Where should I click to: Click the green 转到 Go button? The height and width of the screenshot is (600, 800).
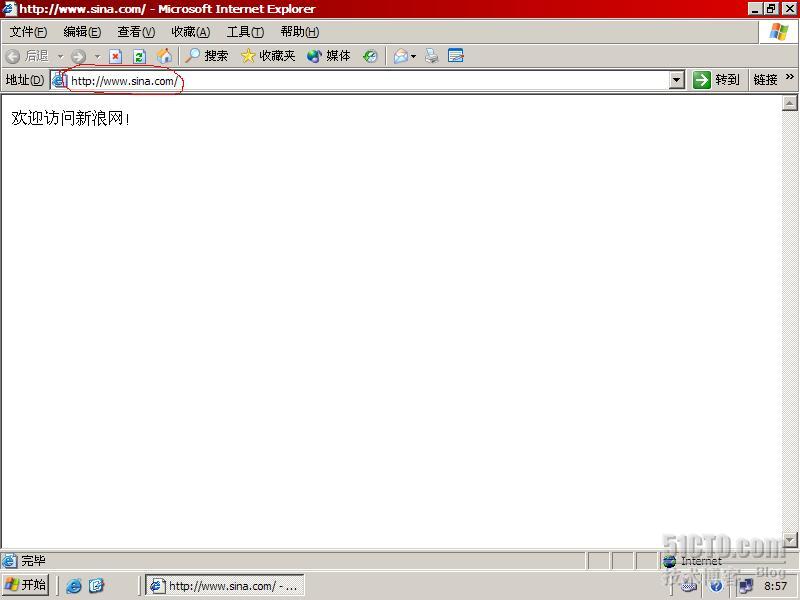(716, 80)
